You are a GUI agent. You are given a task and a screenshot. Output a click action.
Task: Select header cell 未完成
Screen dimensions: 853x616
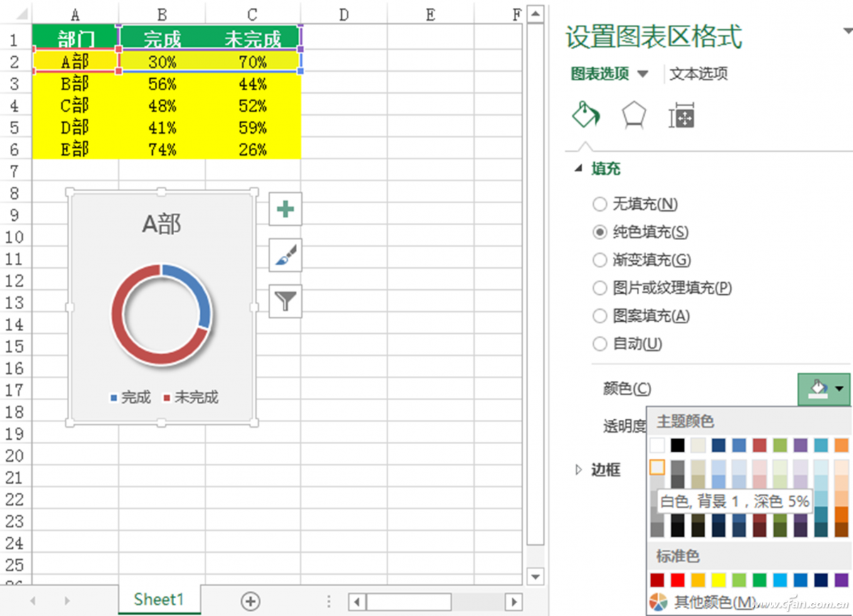coord(253,38)
